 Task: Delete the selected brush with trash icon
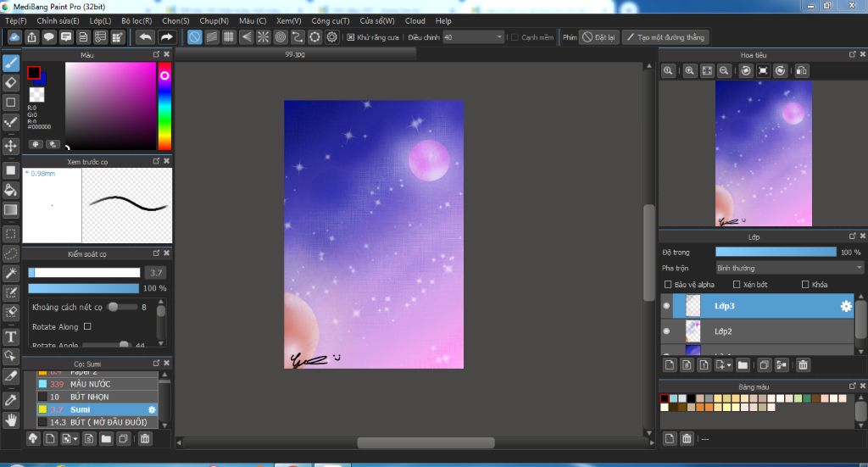(x=144, y=439)
